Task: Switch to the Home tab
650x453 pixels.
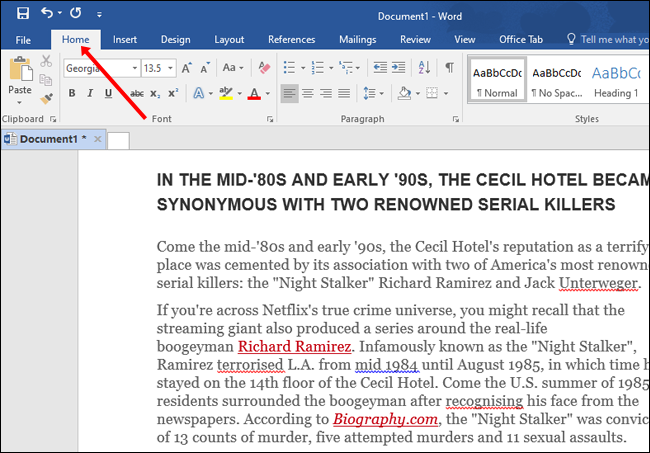Action: pos(75,39)
